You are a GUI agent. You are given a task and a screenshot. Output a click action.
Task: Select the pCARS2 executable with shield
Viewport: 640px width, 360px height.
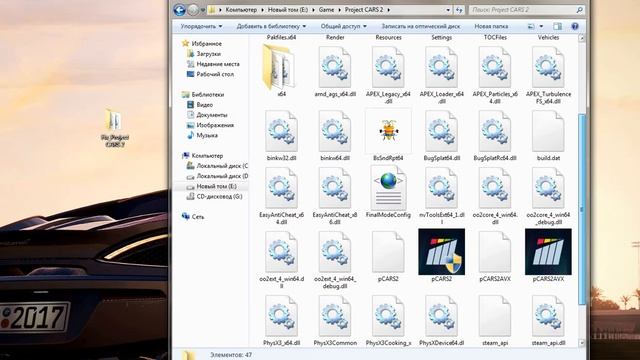click(x=442, y=252)
